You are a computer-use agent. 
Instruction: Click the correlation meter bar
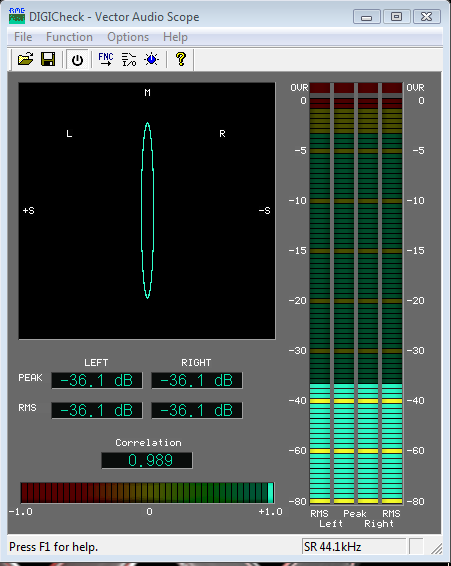click(x=147, y=493)
